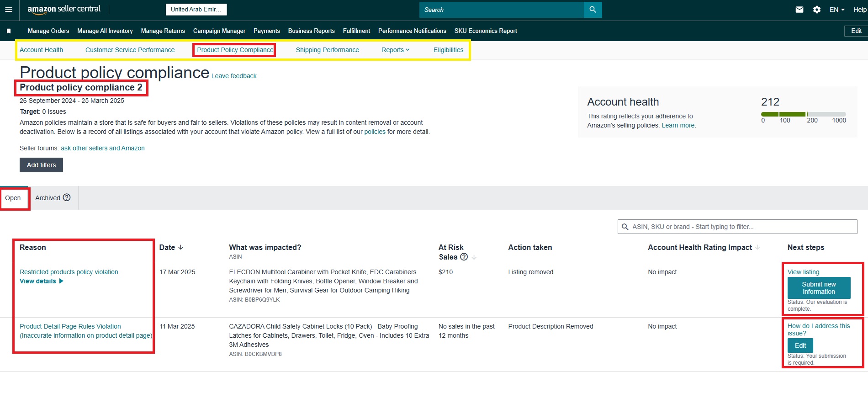Click the ELECDON Multitool Carabiner product title
This screenshot has width=868, height=393.
click(323, 281)
